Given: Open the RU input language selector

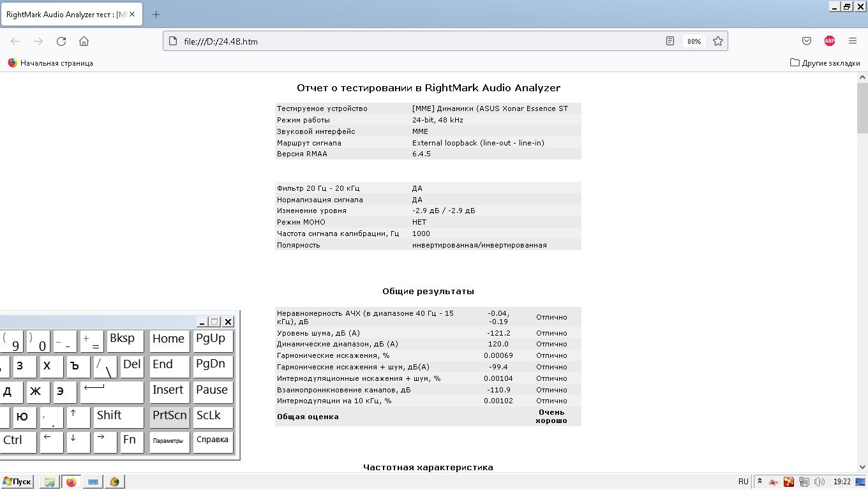Looking at the screenshot, I should tap(743, 482).
